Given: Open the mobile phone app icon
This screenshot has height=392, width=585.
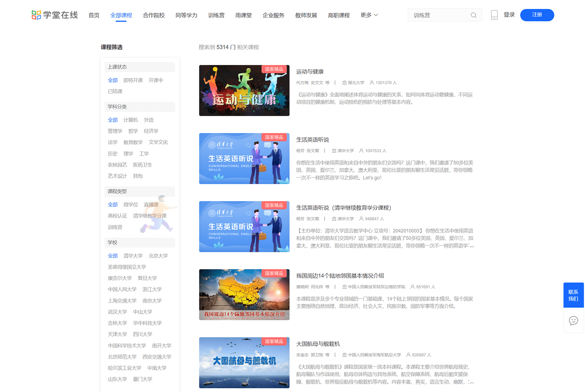Looking at the screenshot, I should click(x=494, y=15).
